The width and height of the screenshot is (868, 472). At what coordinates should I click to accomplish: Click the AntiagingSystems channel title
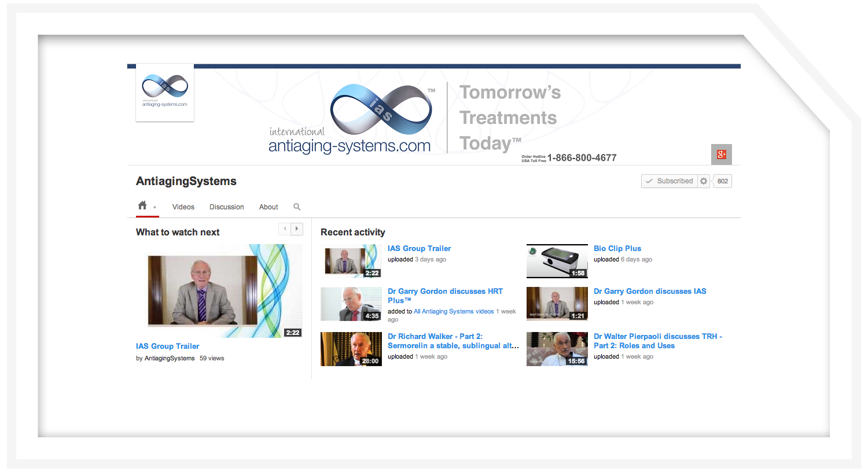click(x=186, y=181)
